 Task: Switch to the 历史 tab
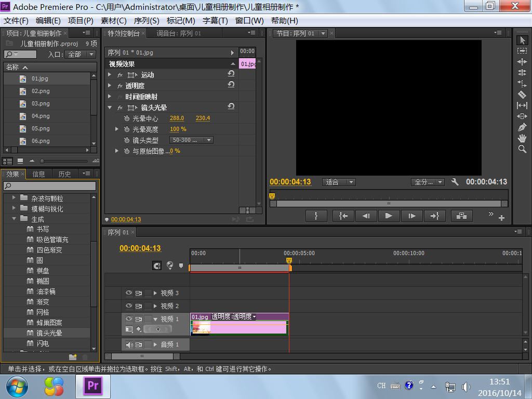[x=64, y=174]
